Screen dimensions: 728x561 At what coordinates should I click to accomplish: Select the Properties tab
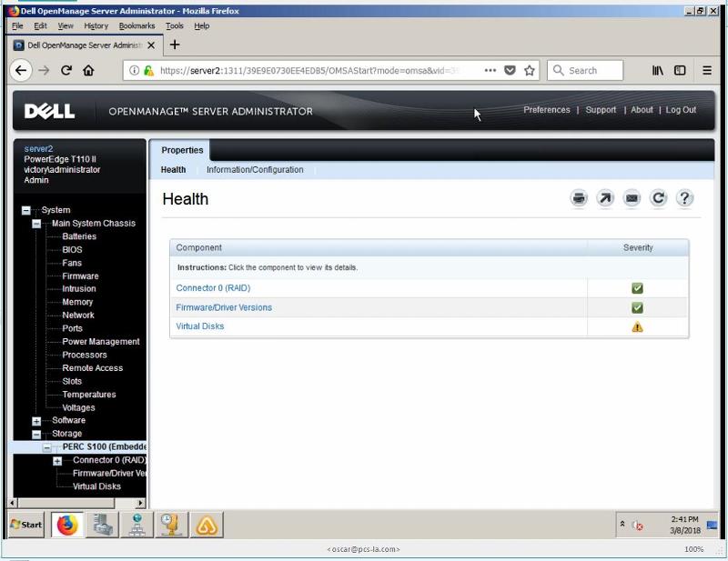pos(182,150)
